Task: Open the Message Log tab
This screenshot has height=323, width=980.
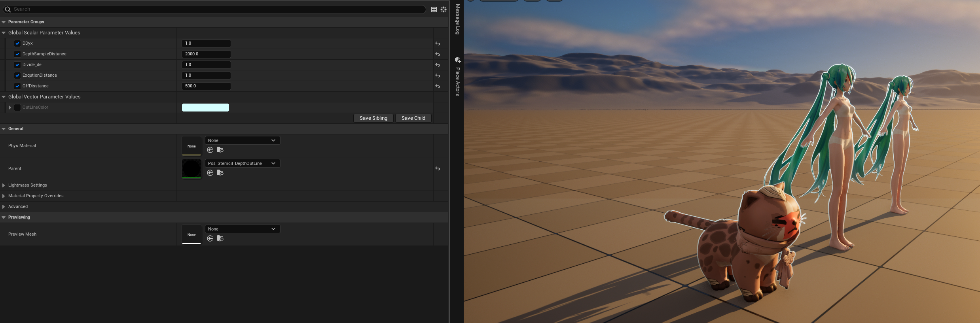Action: point(458,19)
